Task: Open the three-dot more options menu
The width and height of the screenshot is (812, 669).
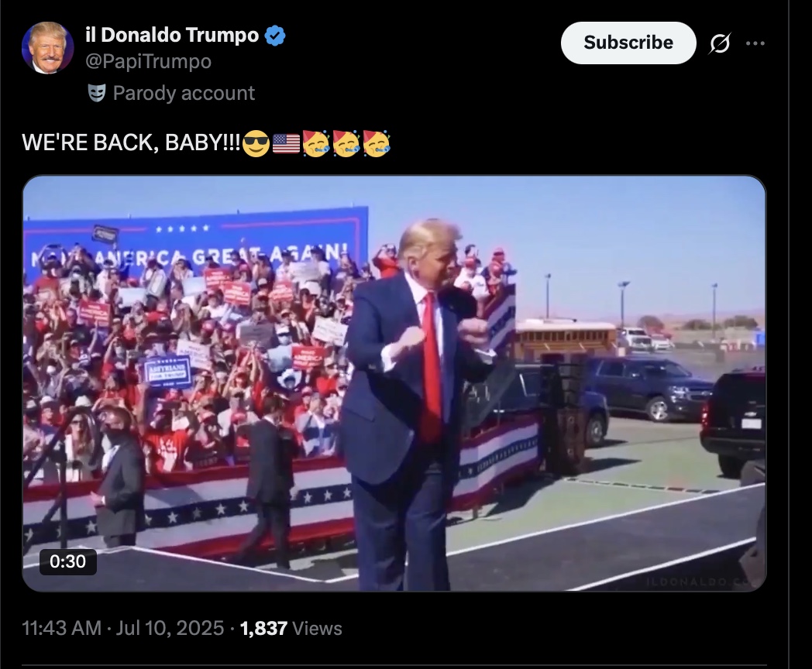Action: coord(755,43)
